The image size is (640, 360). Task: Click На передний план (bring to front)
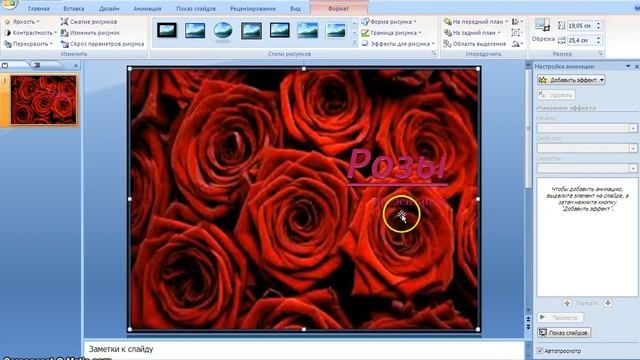tap(476, 22)
